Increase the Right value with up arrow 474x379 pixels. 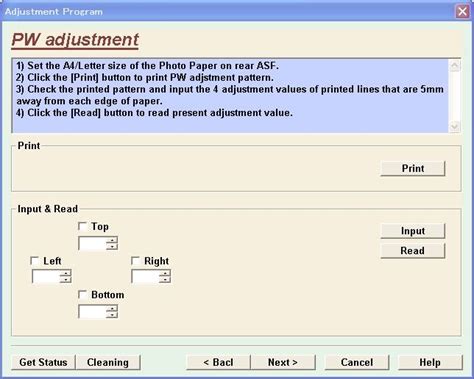pos(165,273)
